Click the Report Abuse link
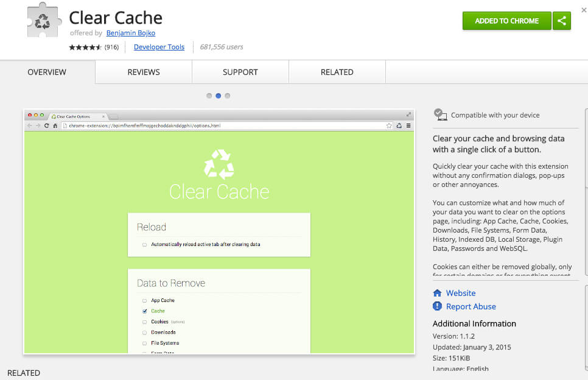This screenshot has height=380, width=588. coord(471,306)
